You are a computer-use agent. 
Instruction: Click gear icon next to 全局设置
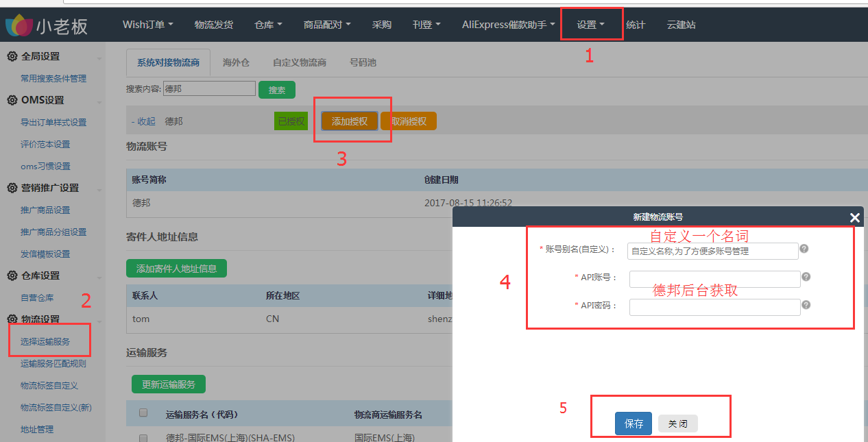click(x=12, y=57)
